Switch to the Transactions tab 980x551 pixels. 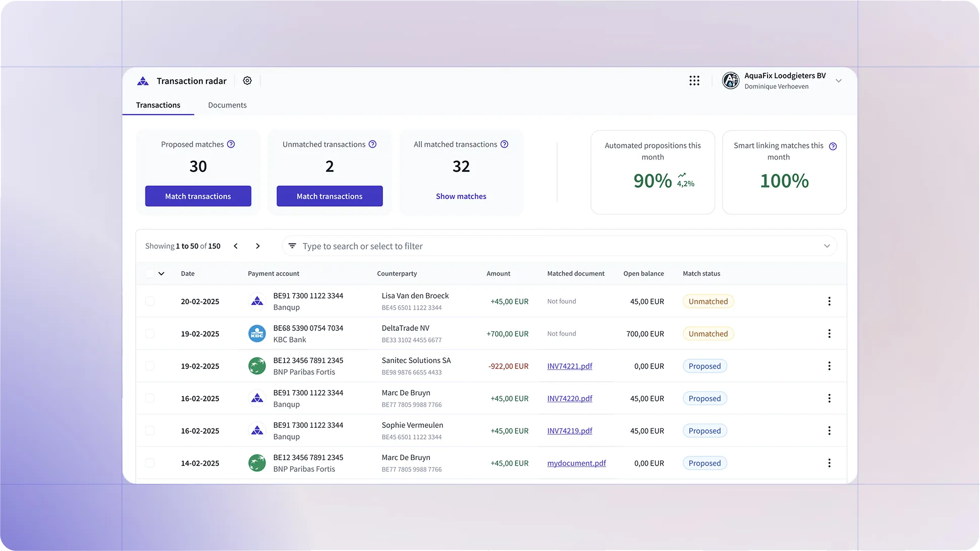pyautogui.click(x=158, y=105)
